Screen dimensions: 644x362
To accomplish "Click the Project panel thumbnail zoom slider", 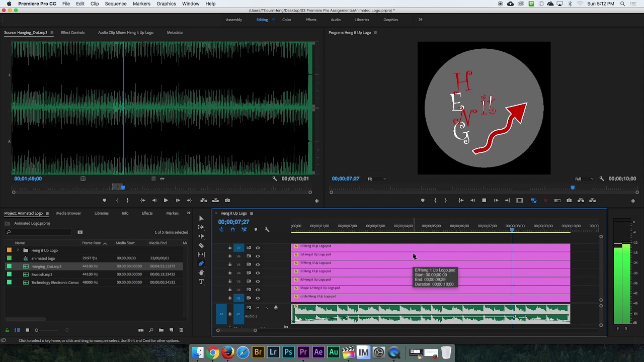I will tap(36, 330).
